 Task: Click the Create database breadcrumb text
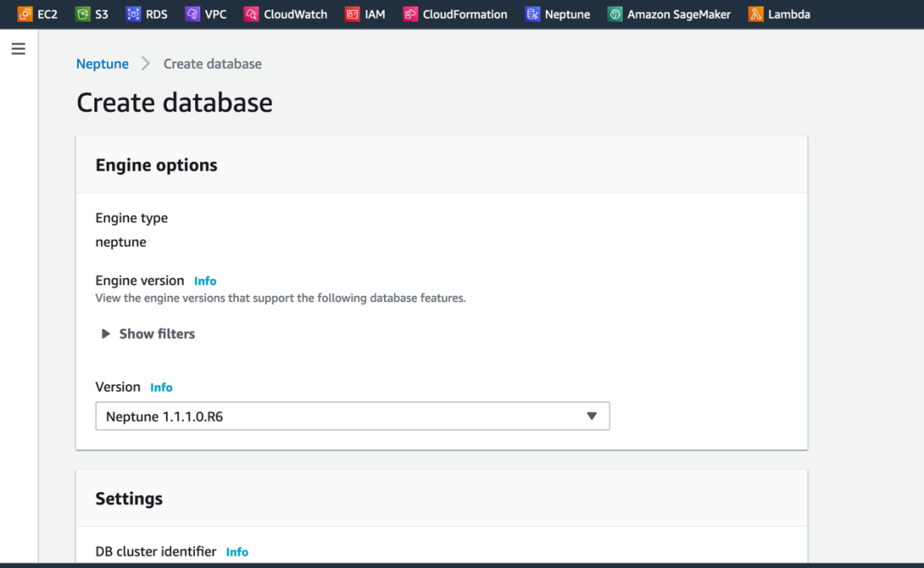click(x=212, y=64)
